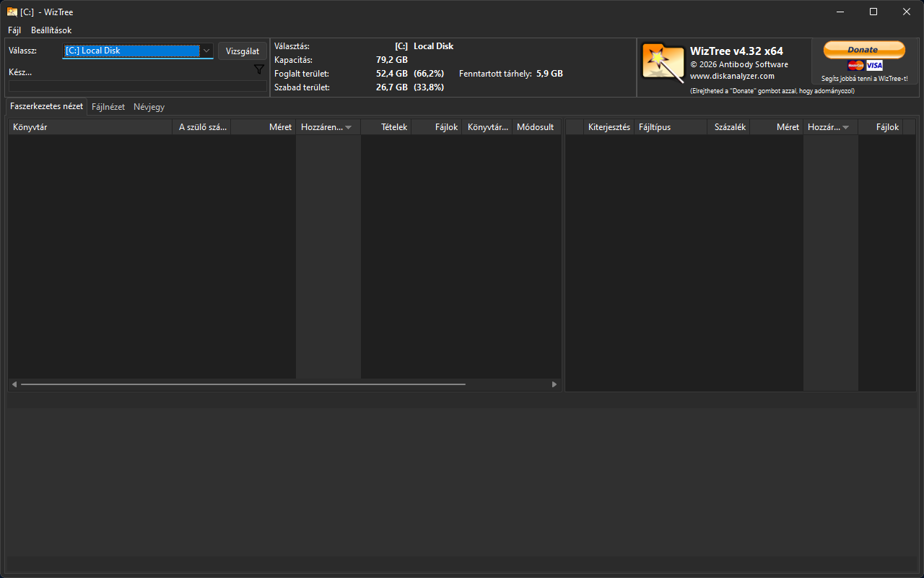This screenshot has width=924, height=578.
Task: Switch to the Névjegy tab
Action: 149,107
